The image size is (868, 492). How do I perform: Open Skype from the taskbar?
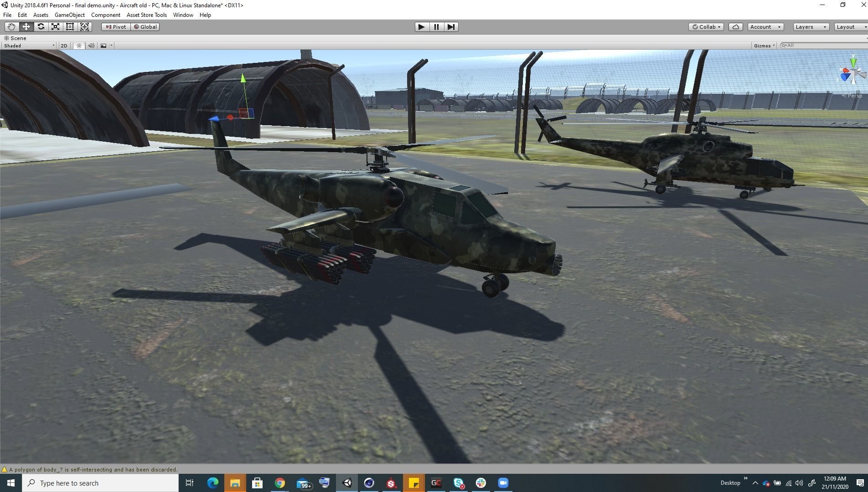459,483
